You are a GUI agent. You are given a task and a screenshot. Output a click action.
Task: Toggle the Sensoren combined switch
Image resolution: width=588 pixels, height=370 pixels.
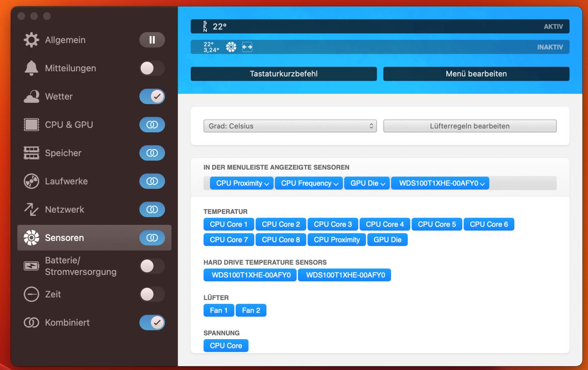[x=152, y=238]
